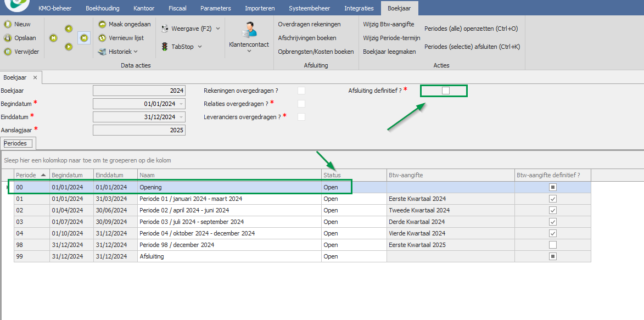Save using the Opslaan icon
The height and width of the screenshot is (320, 644).
[8, 38]
